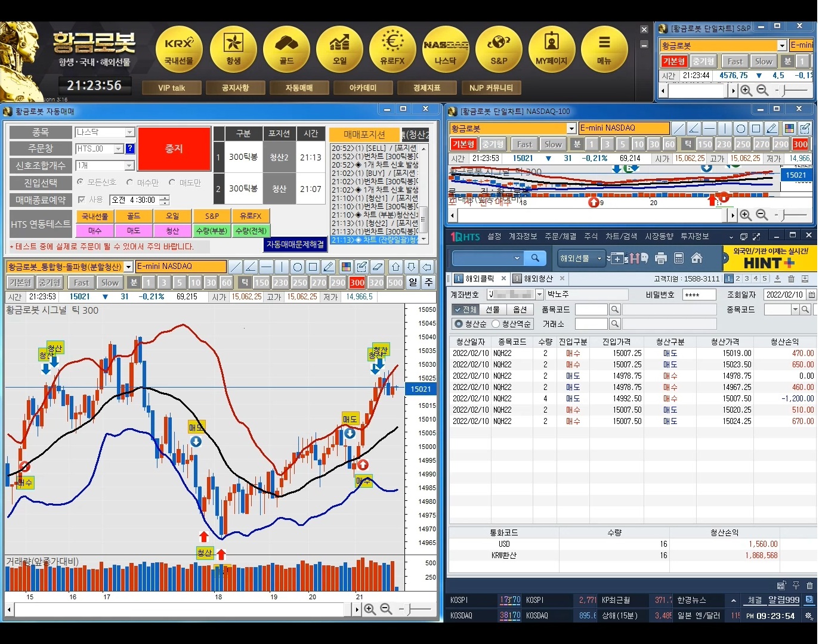Open the 차트/검색 menu in HTS
The image size is (819, 644).
pyautogui.click(x=621, y=236)
